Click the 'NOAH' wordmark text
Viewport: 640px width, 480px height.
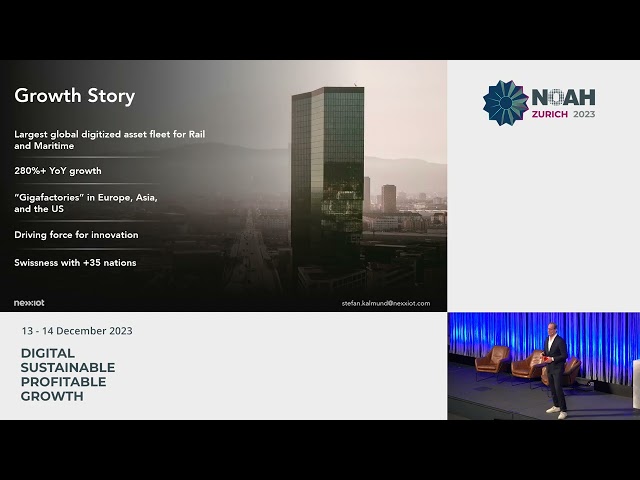pyautogui.click(x=563, y=97)
